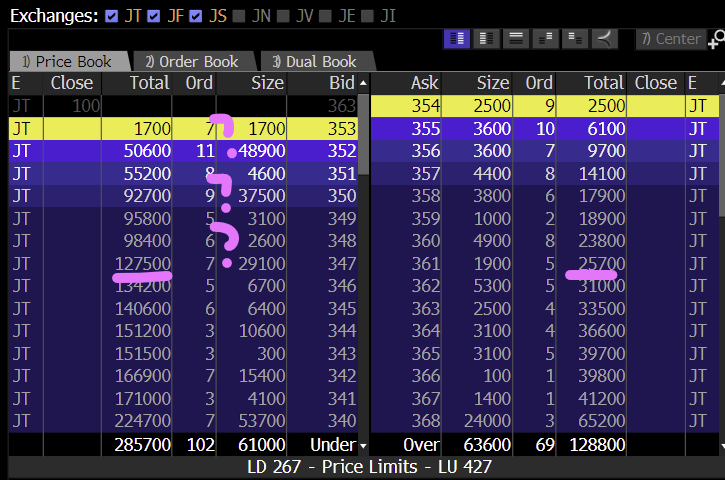The width and height of the screenshot is (725, 480).
Task: Open the depth curve chart view icon
Action: [x=604, y=39]
